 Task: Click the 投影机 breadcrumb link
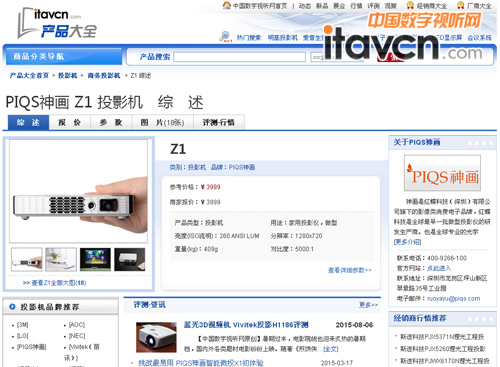pos(68,76)
